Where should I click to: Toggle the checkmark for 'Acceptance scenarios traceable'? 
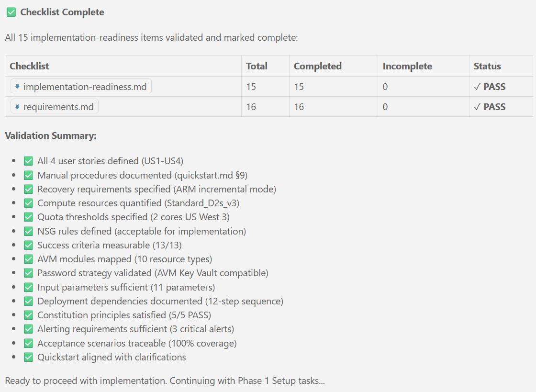(x=28, y=343)
